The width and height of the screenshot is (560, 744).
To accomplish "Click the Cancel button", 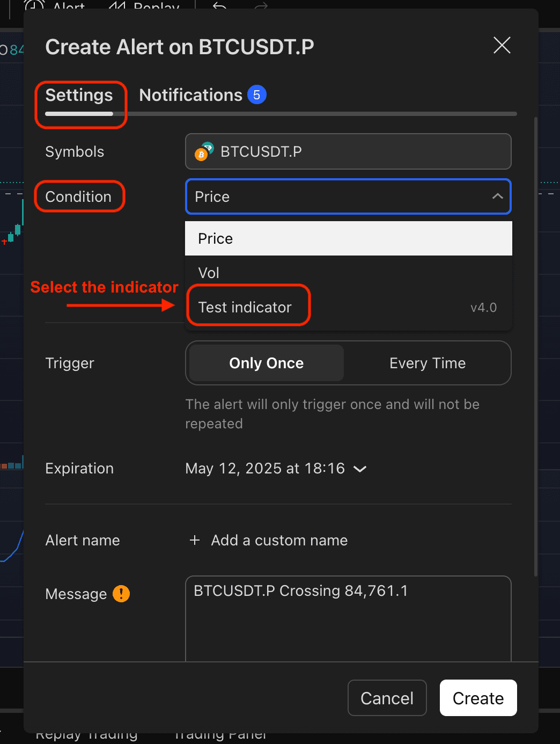I will (x=387, y=698).
